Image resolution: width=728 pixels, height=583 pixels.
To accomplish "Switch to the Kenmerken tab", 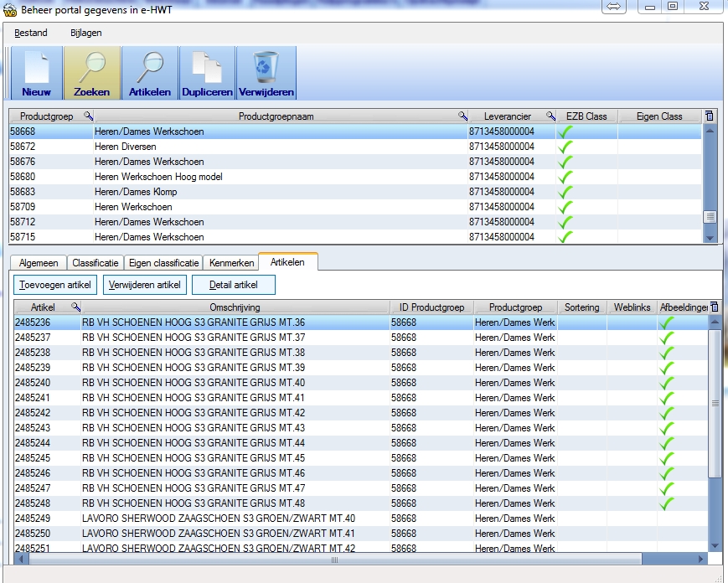I will tap(231, 263).
